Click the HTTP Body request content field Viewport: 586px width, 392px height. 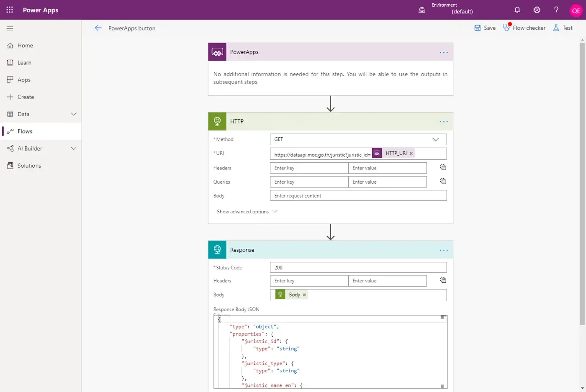point(358,196)
